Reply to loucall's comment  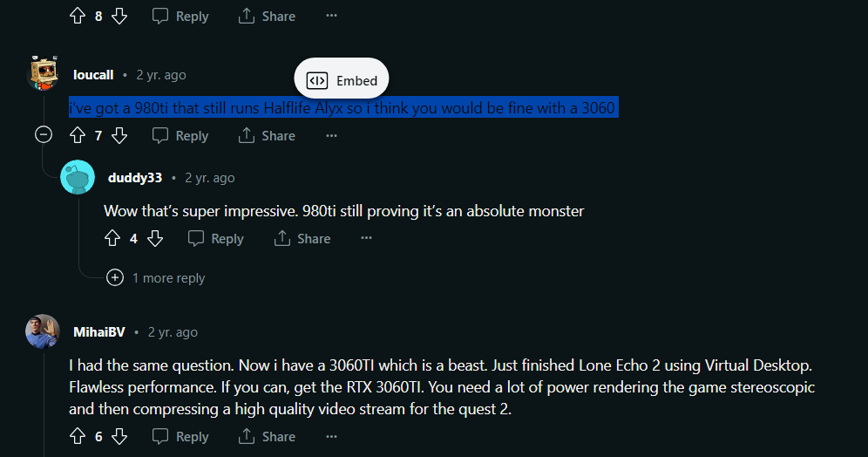tap(180, 135)
